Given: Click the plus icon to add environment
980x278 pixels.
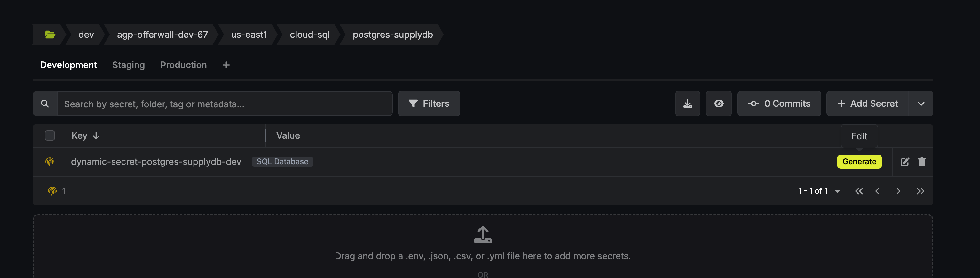Looking at the screenshot, I should [x=226, y=65].
